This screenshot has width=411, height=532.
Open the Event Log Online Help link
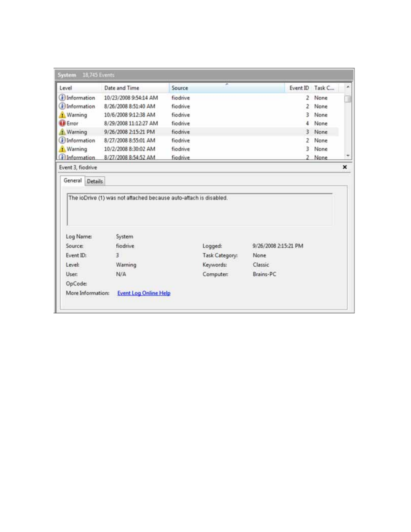click(x=144, y=293)
